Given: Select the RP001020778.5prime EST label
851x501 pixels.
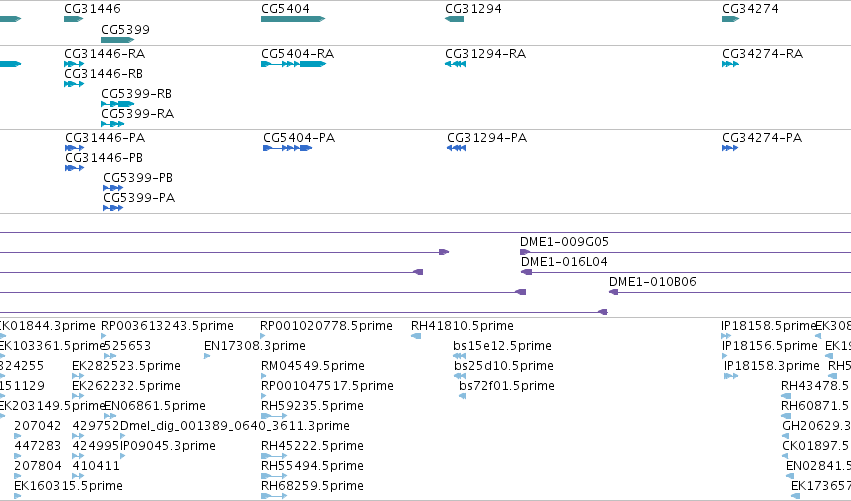Looking at the screenshot, I should coord(326,326).
